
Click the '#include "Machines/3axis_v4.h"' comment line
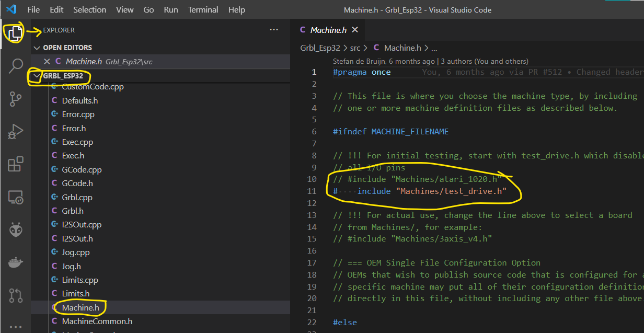coord(412,239)
